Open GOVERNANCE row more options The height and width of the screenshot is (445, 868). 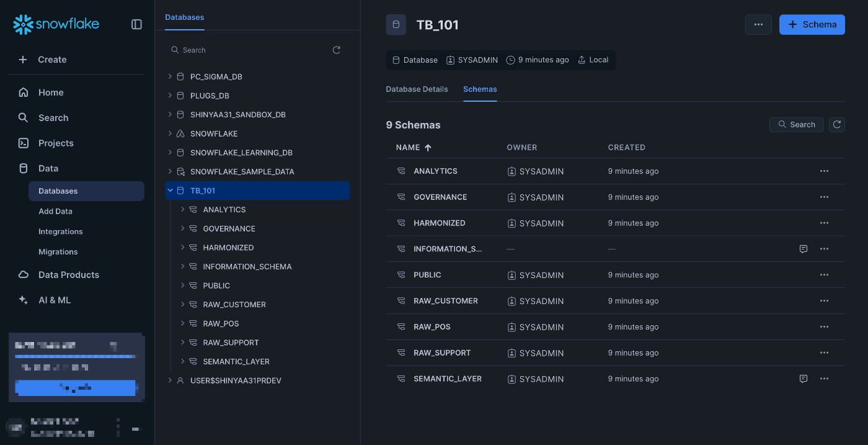pyautogui.click(x=824, y=197)
